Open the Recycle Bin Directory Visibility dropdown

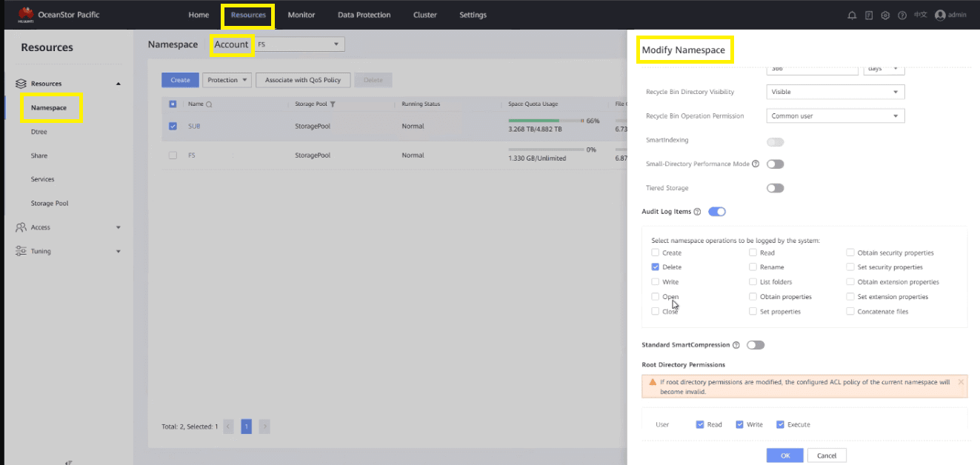point(835,91)
